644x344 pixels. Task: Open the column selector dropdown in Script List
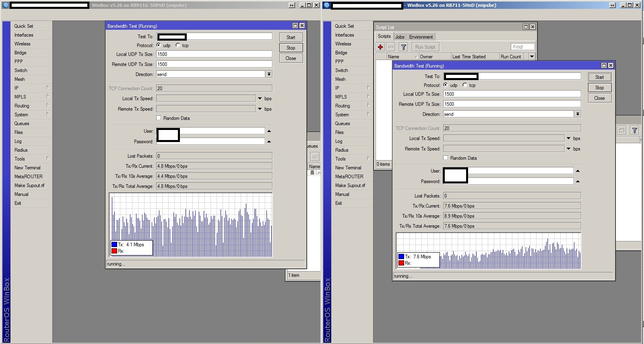pos(532,57)
